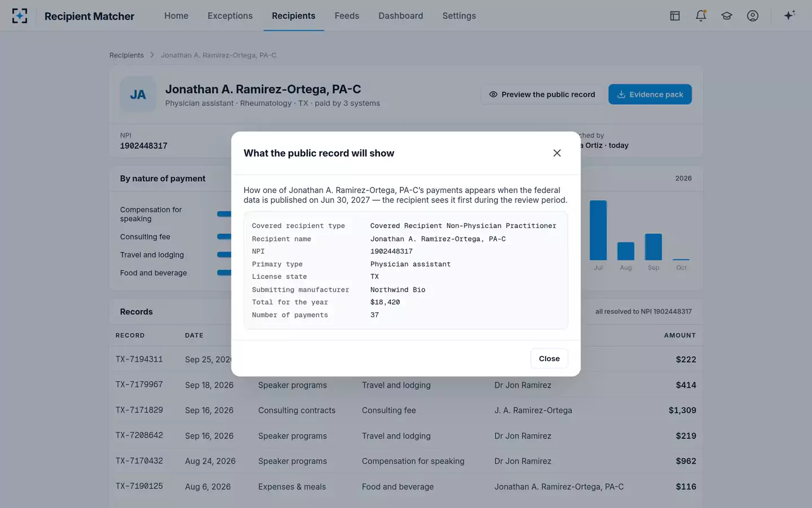The image size is (812, 508).
Task: Select the Recipients tab
Action: pyautogui.click(x=294, y=16)
